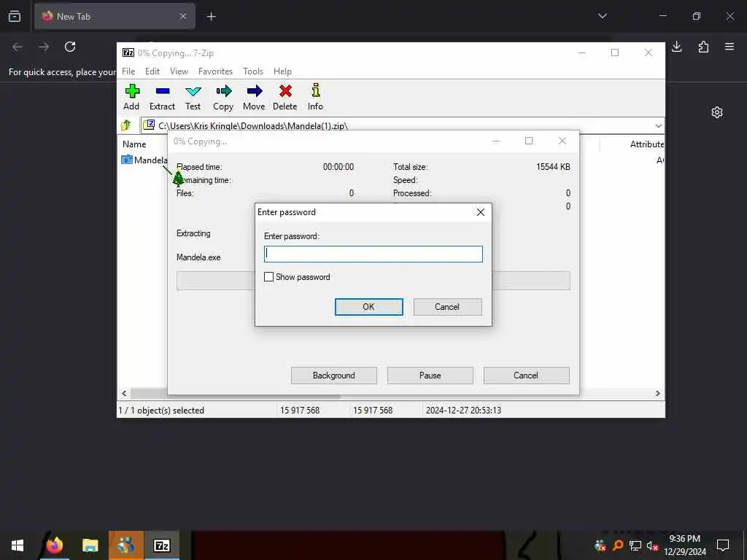This screenshot has width=747, height=560.
Task: Cancel the copying operation
Action: pos(526,376)
